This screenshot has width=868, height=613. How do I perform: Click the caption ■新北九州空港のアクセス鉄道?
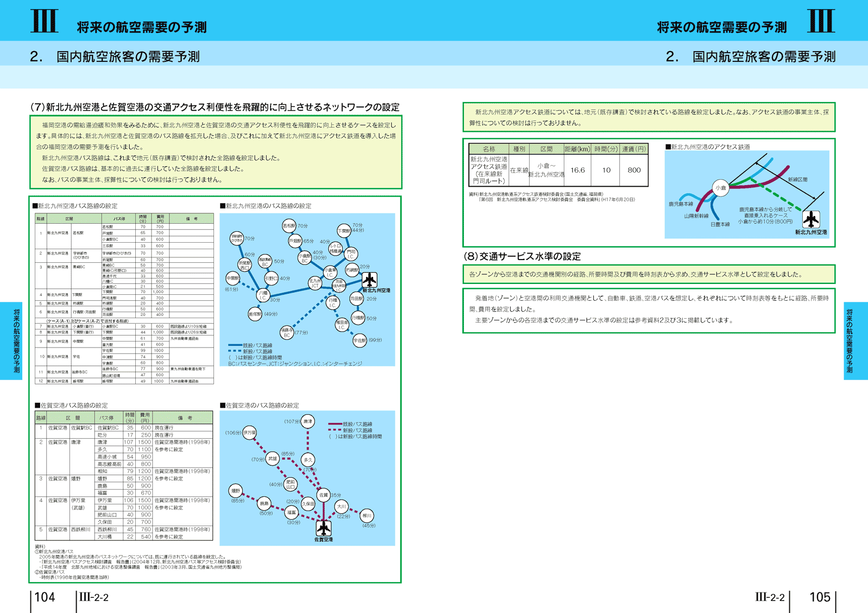(708, 147)
